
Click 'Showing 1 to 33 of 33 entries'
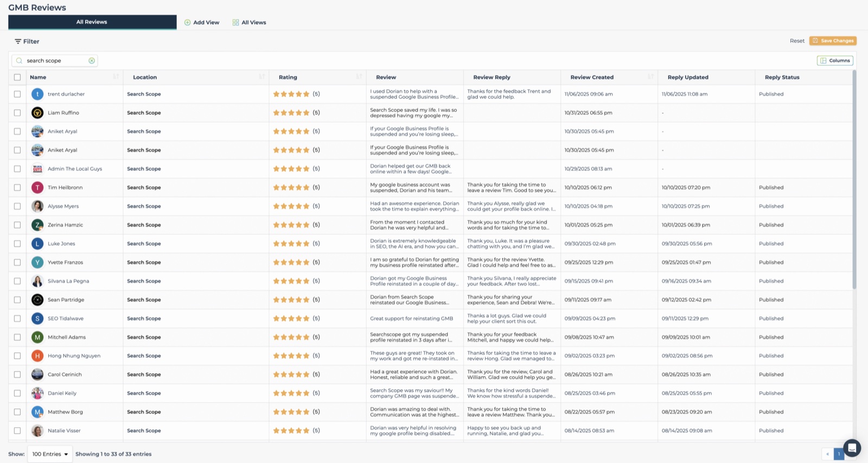(x=113, y=454)
